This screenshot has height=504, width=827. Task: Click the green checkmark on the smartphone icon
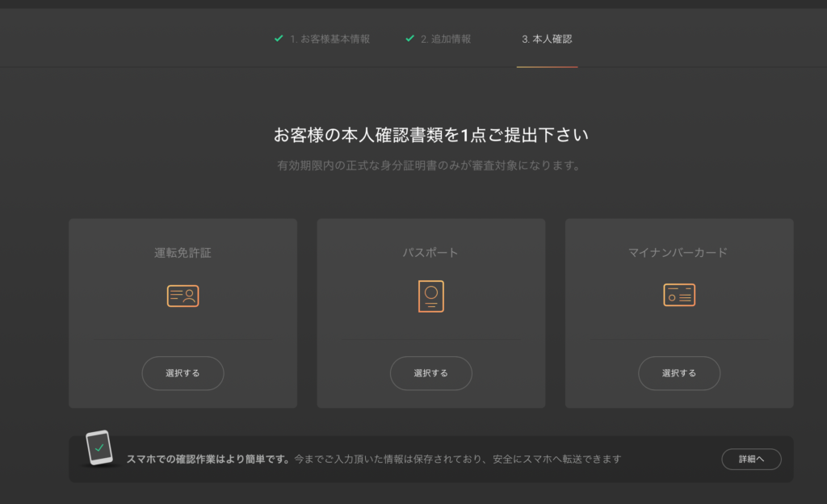point(99,449)
